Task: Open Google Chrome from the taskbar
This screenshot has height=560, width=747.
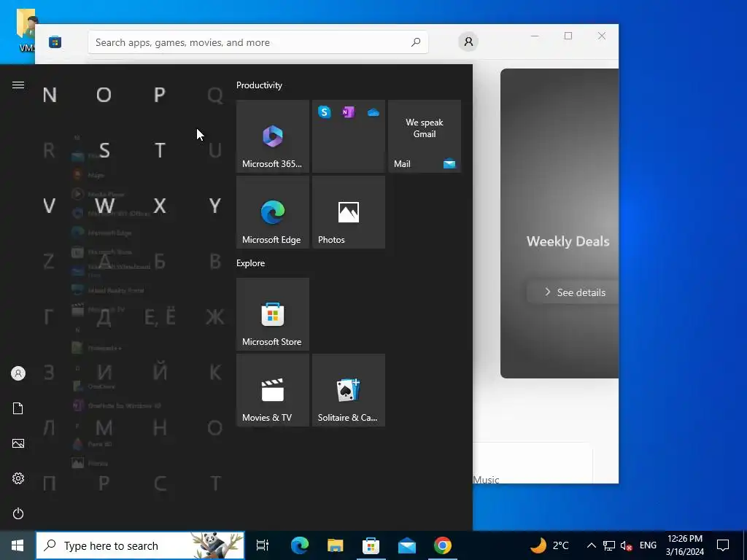Action: (x=443, y=545)
